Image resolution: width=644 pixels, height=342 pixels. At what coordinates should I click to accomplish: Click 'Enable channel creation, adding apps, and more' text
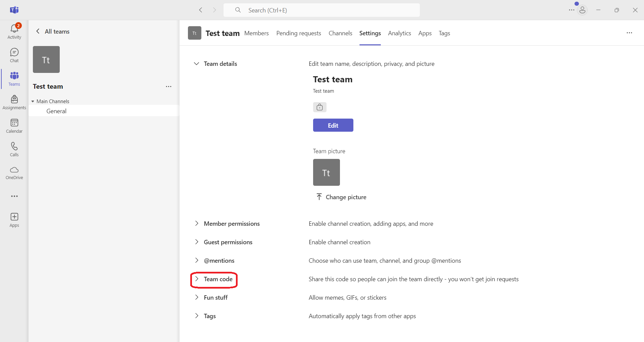[x=371, y=224]
